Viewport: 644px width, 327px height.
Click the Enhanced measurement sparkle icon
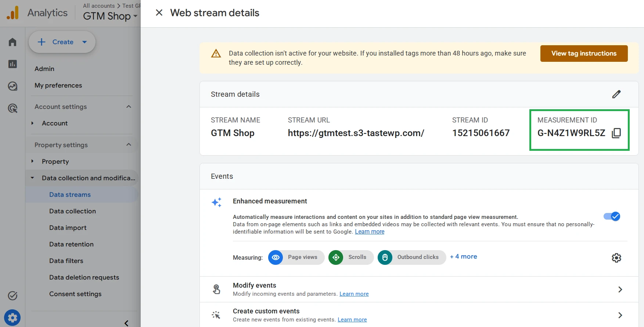point(216,202)
